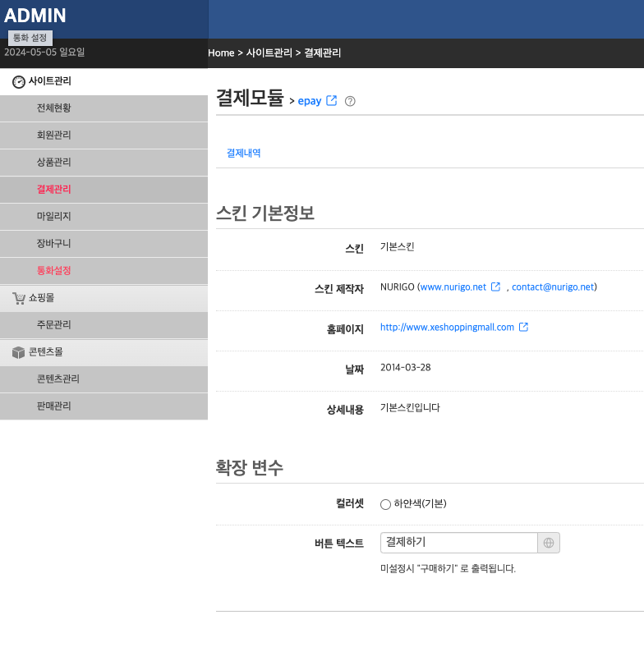Collapse the 사이트관리 section header
Screen dimensions: 644x647
tap(103, 81)
